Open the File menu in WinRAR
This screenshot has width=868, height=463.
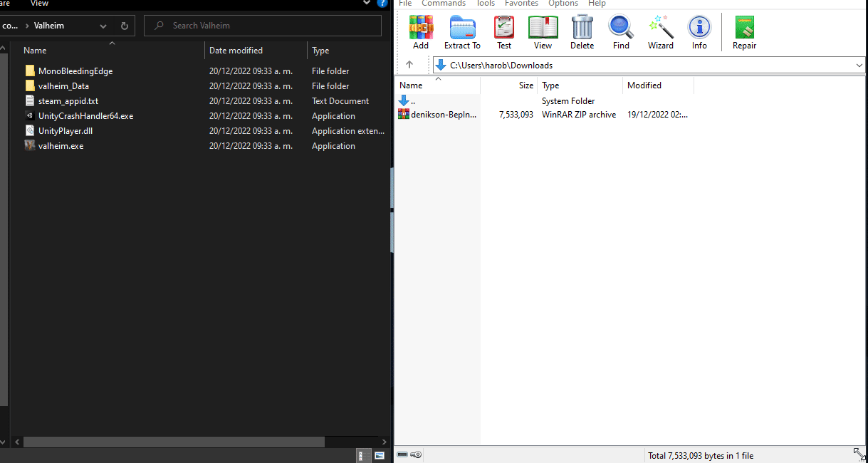point(405,4)
